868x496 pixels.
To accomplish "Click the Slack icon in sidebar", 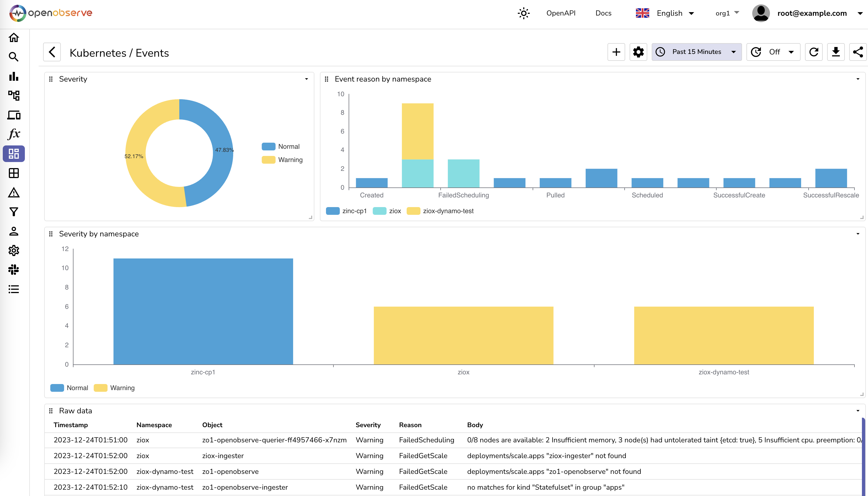I will [14, 270].
